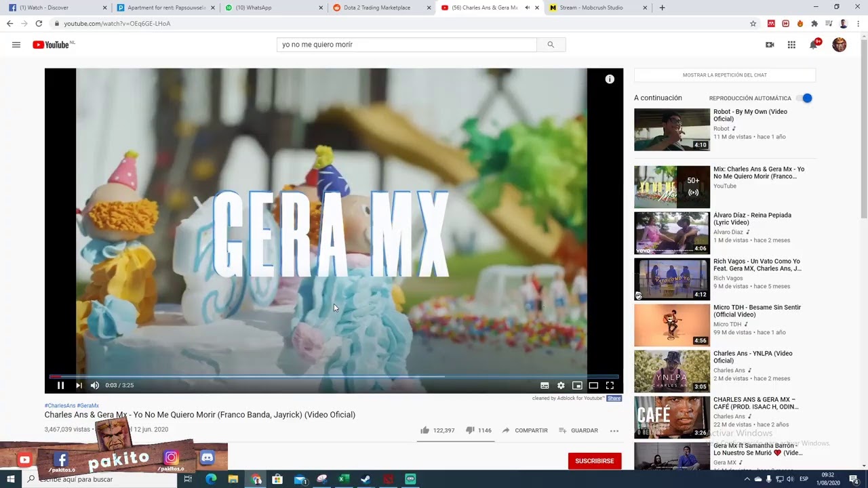Switch to the WhatsApp tab

point(273,7)
